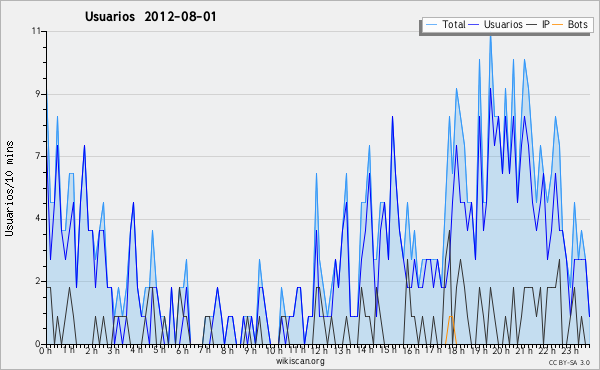Click the chart title 'Usuarios 2012-08-01'
This screenshot has width=600, height=370.
tap(150, 17)
